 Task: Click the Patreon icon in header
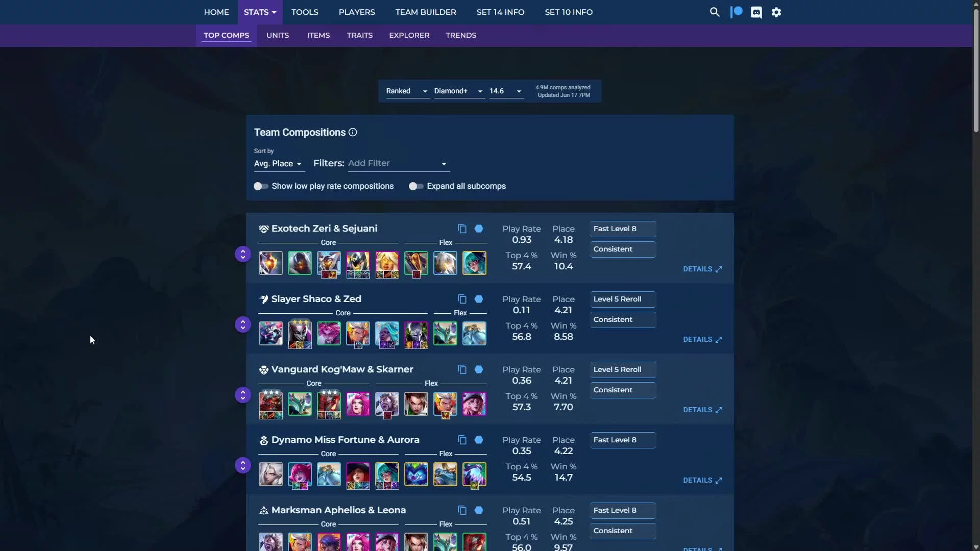click(x=737, y=12)
